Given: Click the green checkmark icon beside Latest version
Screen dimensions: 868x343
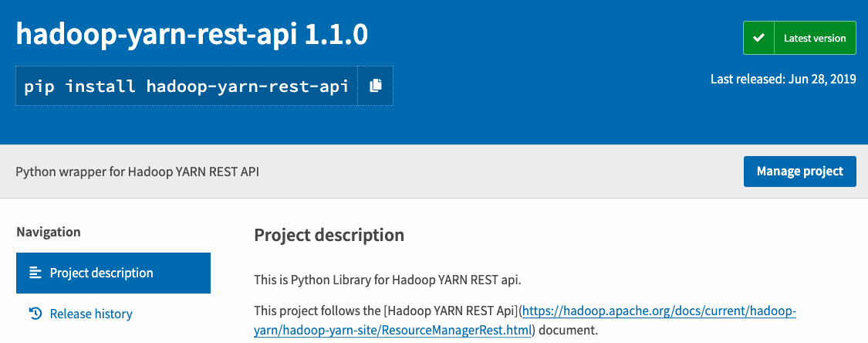Looking at the screenshot, I should click(x=759, y=38).
